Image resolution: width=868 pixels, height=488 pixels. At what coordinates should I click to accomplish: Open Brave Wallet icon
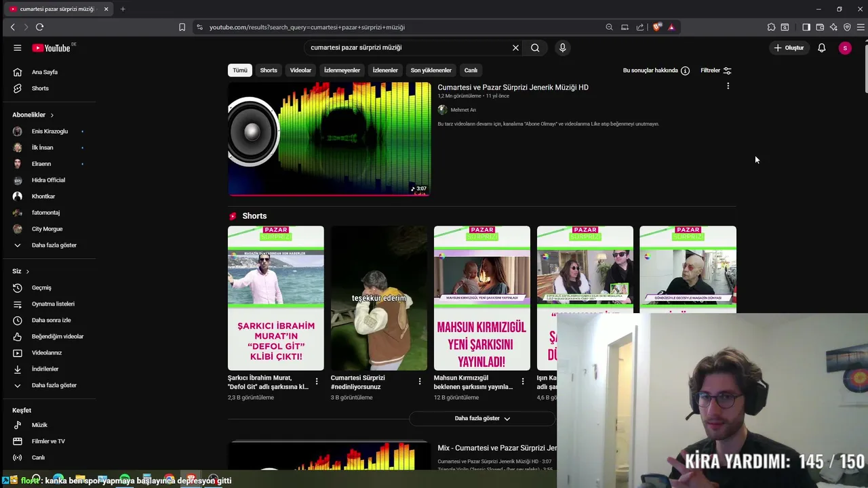point(820,27)
